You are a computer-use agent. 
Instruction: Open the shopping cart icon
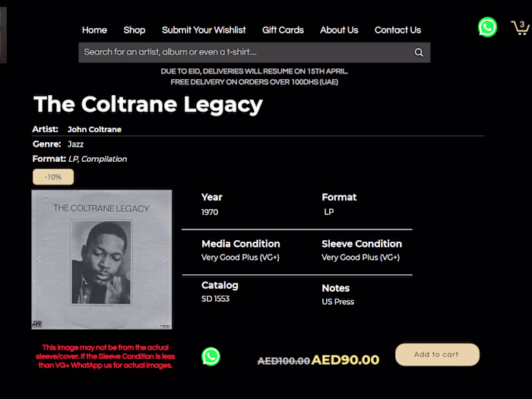(x=521, y=28)
